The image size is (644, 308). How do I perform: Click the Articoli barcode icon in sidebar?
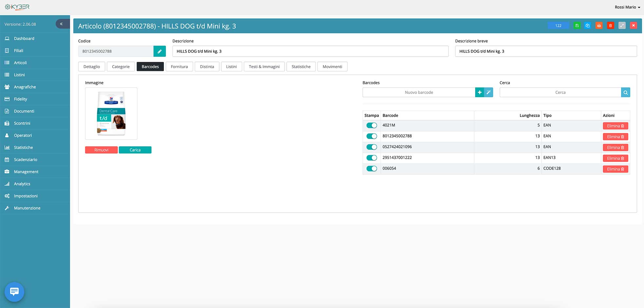click(x=7, y=63)
